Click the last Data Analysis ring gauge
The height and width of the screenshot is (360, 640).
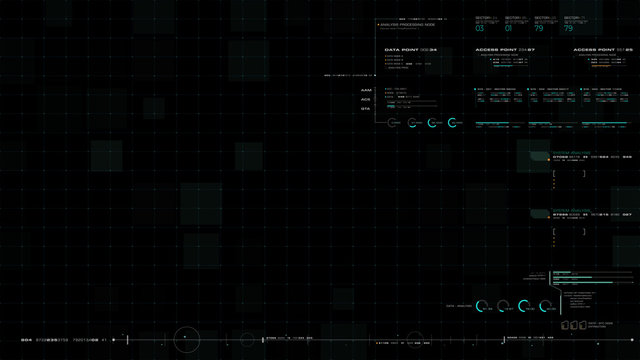coord(545,306)
